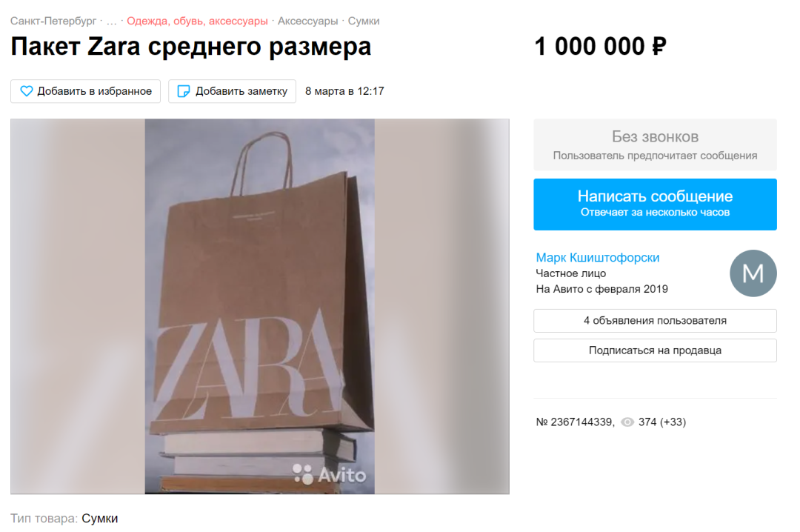This screenshot has width=800, height=532.
Task: Click the Avito watermark logo on the photo
Action: pyautogui.click(x=330, y=475)
